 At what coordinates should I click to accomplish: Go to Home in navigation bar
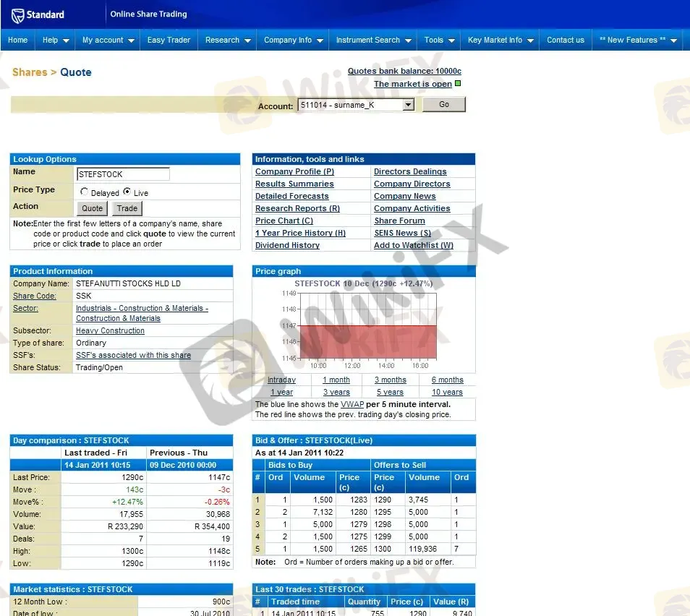(17, 40)
